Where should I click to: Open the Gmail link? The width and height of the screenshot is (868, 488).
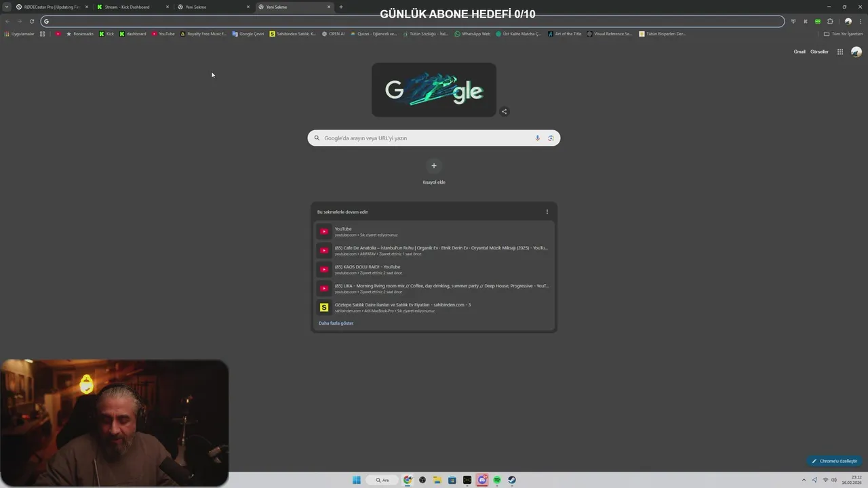click(800, 52)
